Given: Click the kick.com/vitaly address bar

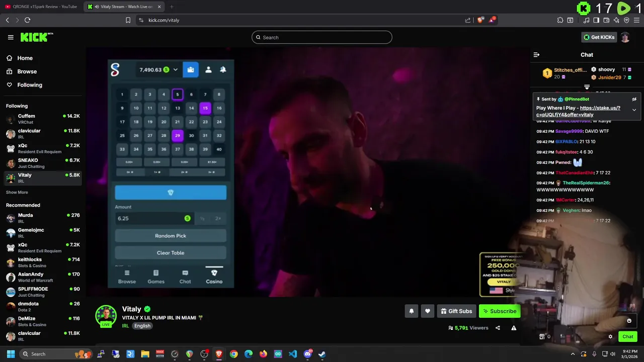Looking at the screenshot, I should pos(302,20).
